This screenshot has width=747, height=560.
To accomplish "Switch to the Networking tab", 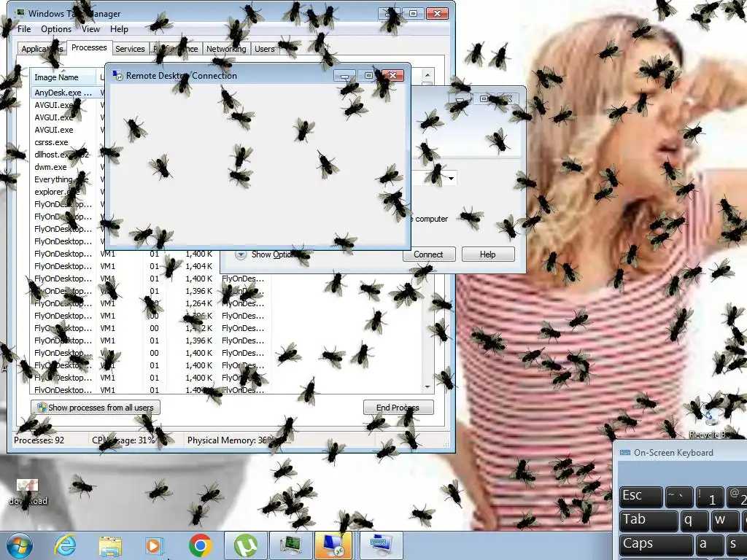I will 226,49.
